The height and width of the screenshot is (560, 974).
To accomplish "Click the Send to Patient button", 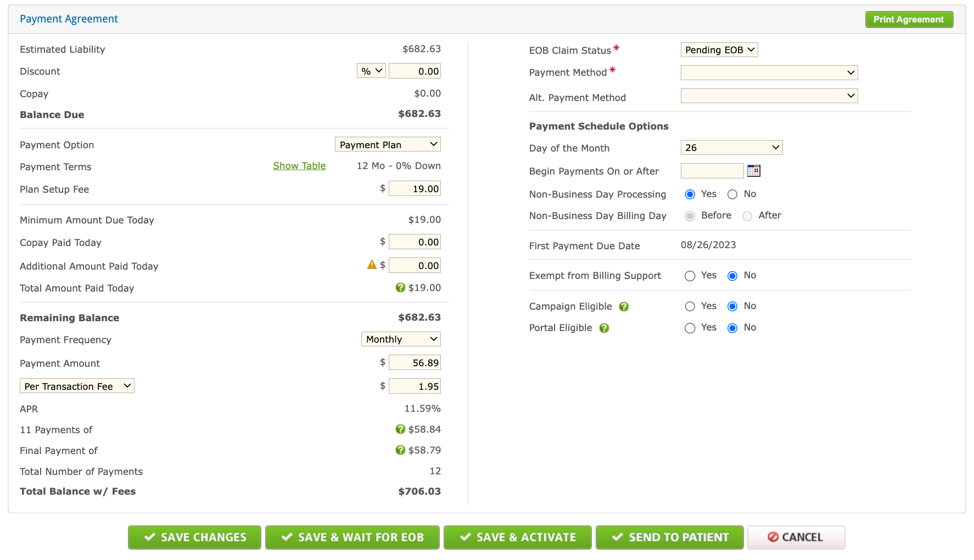I will [x=669, y=537].
